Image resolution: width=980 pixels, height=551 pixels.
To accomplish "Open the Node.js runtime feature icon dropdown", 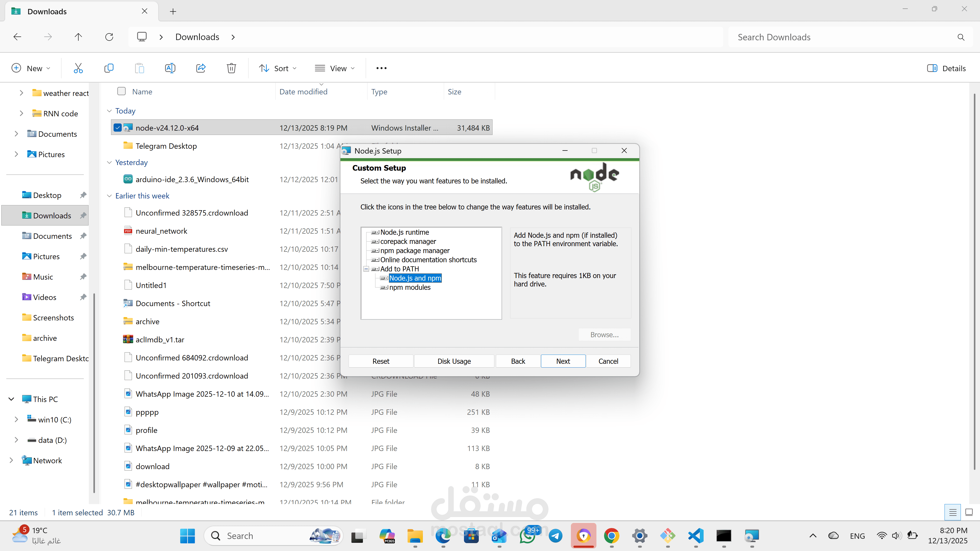I will [375, 232].
